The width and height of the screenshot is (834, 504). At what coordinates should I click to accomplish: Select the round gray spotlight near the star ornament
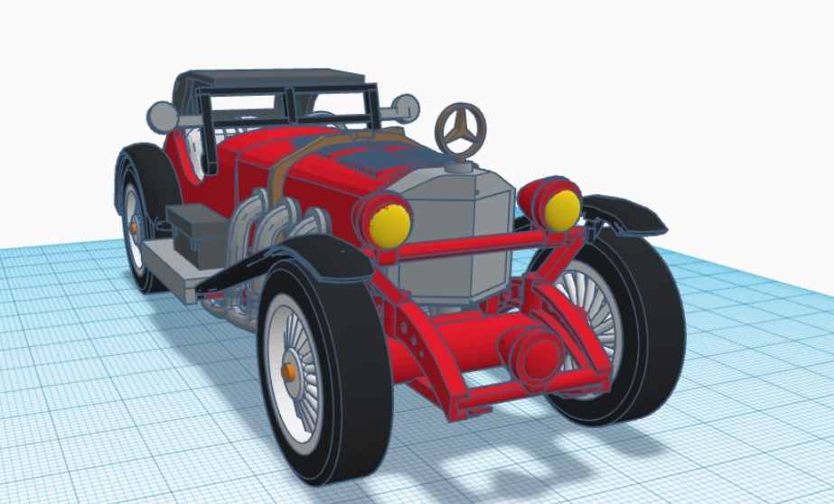pyautogui.click(x=406, y=109)
